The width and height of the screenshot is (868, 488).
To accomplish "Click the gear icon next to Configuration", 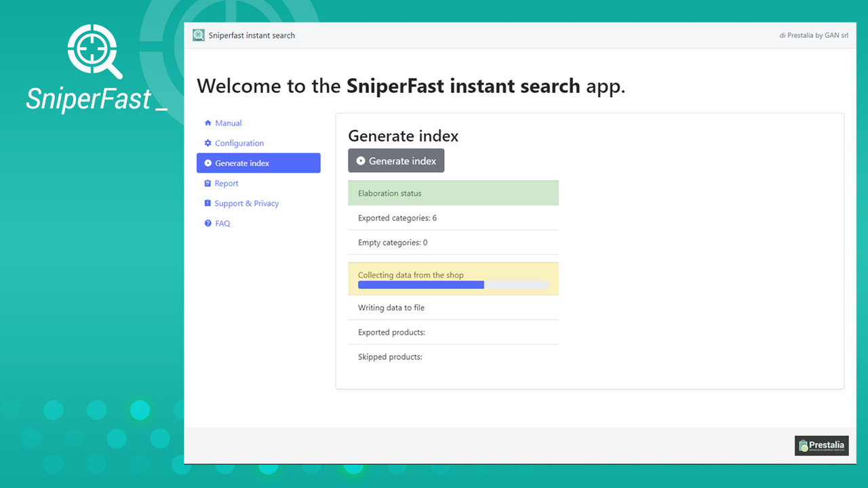I will pyautogui.click(x=207, y=143).
